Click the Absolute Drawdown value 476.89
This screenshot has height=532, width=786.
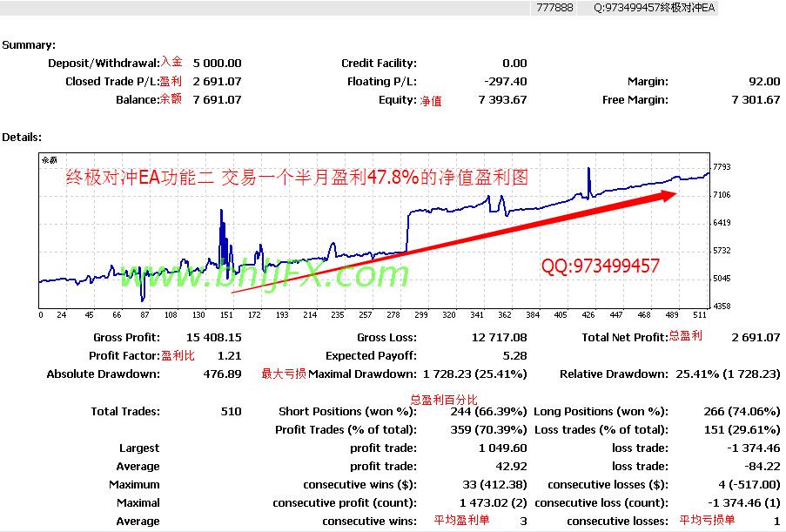(x=222, y=374)
